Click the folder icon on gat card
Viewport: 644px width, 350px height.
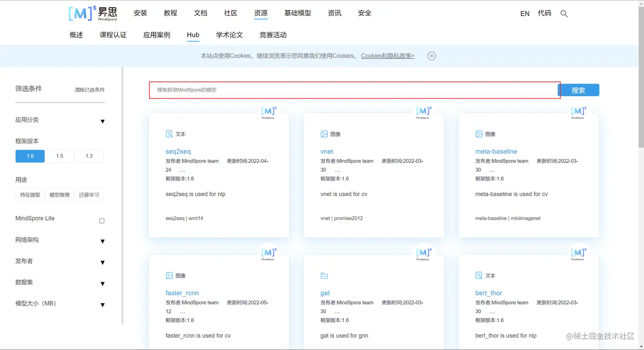(x=324, y=276)
